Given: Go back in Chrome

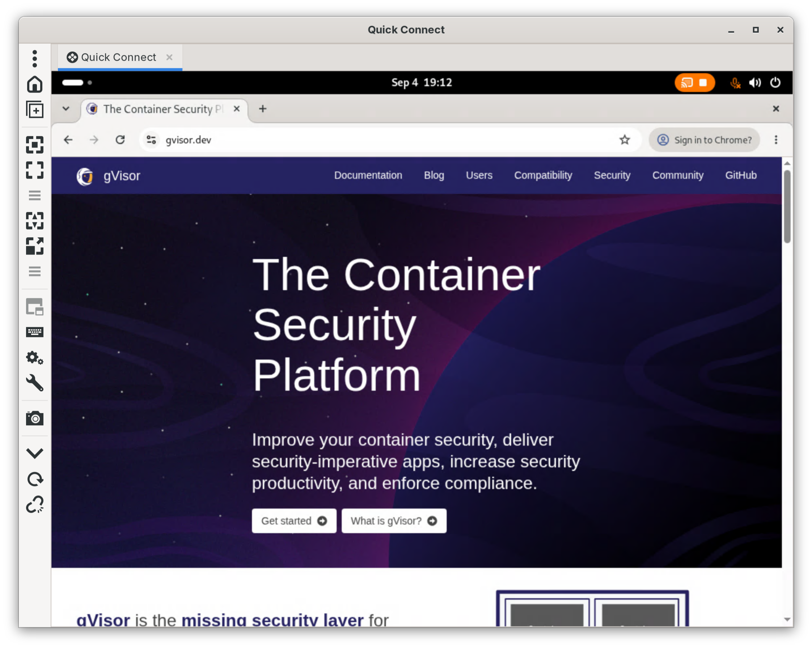Looking at the screenshot, I should pos(68,140).
